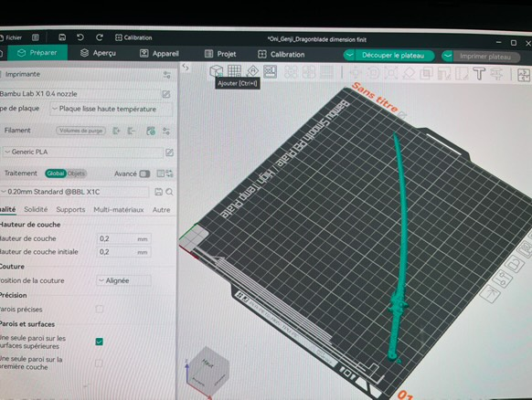Edit the Bambu Lab X1 printer preset
Image resolution: width=532 pixels, height=400 pixels.
166,94
